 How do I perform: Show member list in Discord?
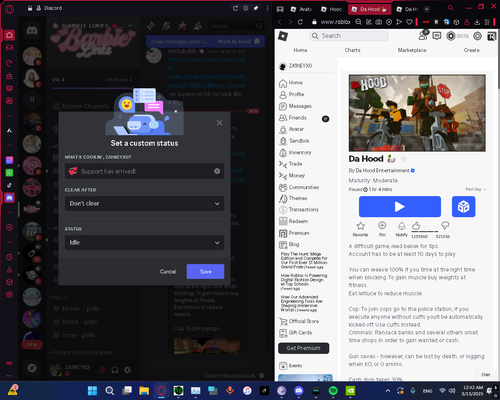pos(198,26)
